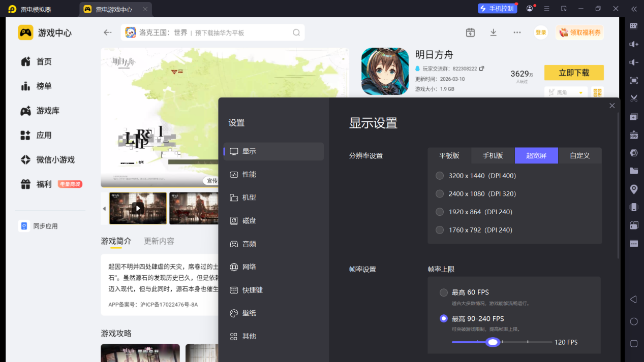The height and width of the screenshot is (362, 644).
Task: Tap the Android home circle button
Action: [x=633, y=321]
